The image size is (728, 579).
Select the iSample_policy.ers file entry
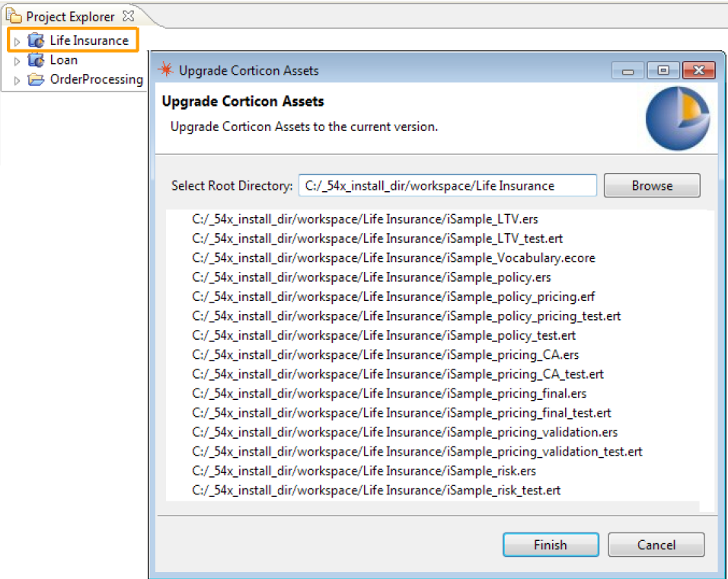click(372, 277)
